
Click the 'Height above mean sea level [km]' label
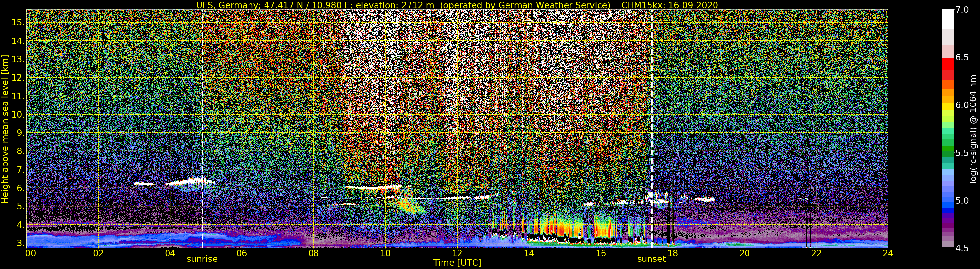(x=5, y=129)
